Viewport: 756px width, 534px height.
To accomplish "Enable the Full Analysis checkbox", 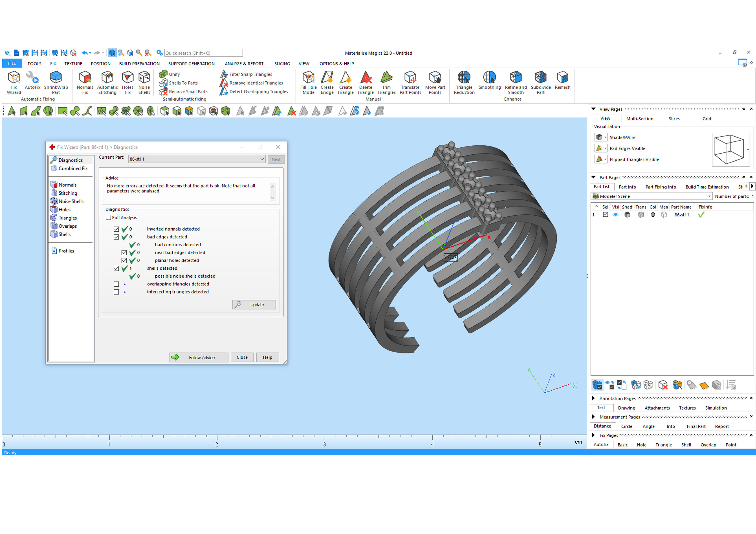I will point(108,217).
